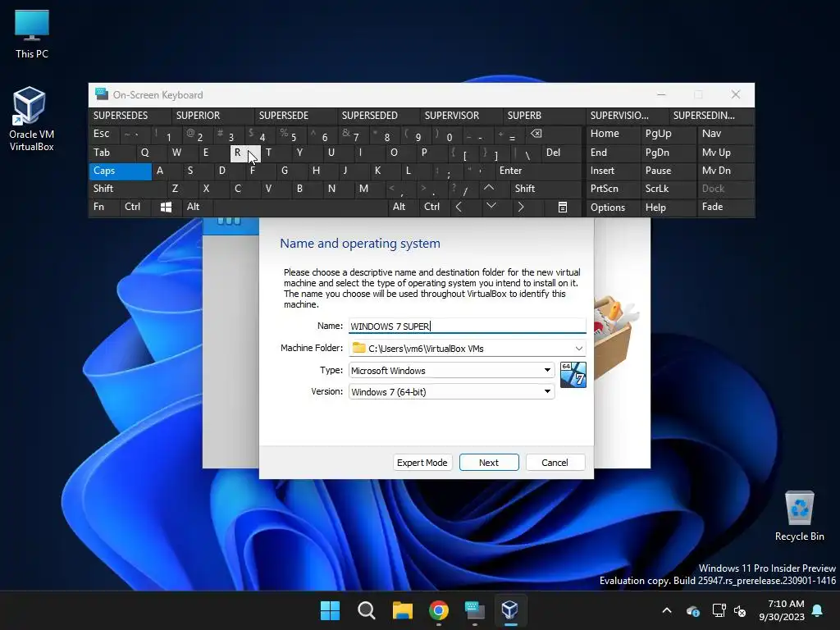
Task: Click the Tab key on On-Screen Keyboard
Action: tap(112, 153)
